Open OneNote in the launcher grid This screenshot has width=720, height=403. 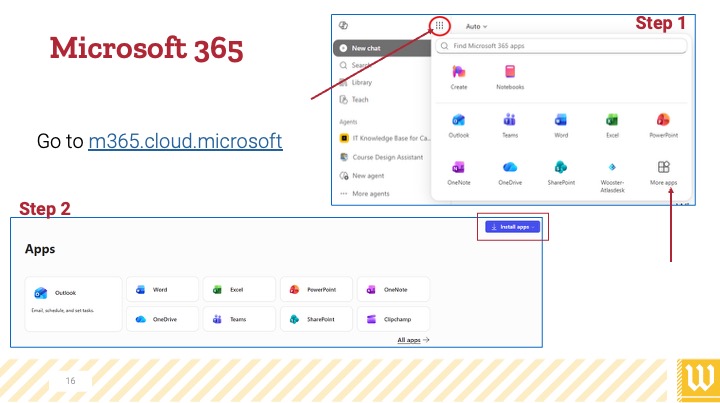pos(459,173)
